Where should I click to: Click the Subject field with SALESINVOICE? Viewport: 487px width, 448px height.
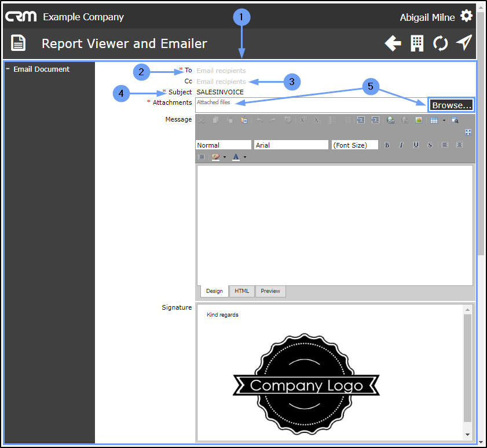pos(334,92)
